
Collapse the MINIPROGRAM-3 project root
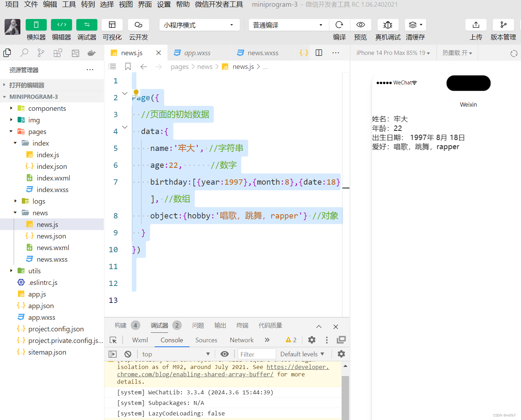tap(52, 97)
